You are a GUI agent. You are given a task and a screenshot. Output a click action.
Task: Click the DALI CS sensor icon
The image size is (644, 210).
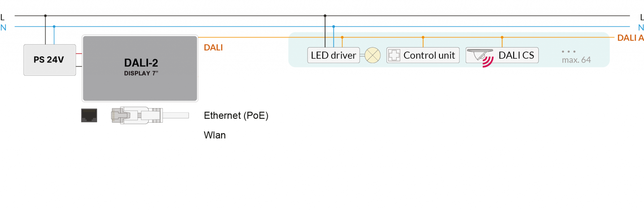pyautogui.click(x=480, y=54)
